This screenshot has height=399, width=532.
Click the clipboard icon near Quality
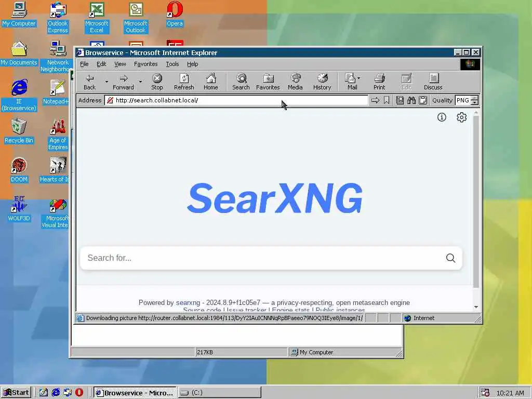point(423,100)
